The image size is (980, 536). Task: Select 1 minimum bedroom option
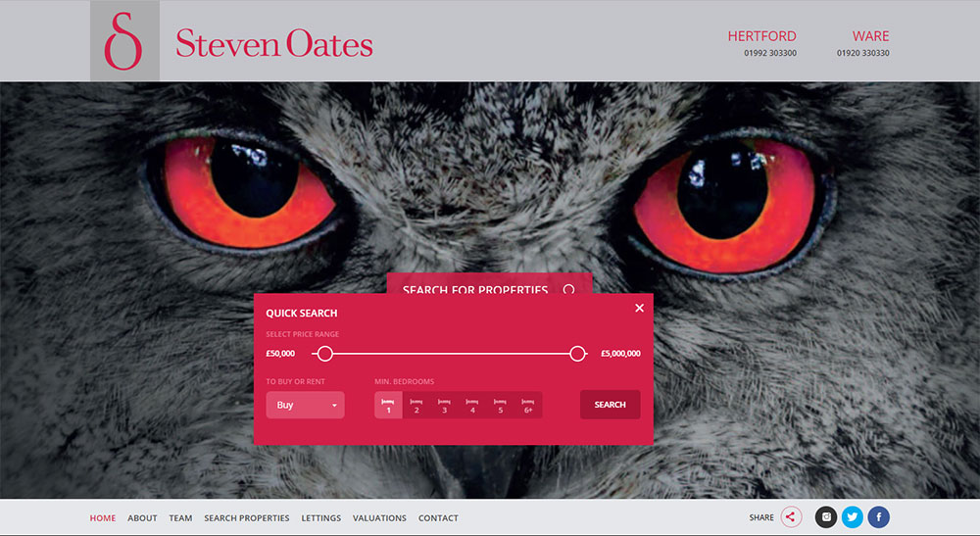click(x=388, y=405)
